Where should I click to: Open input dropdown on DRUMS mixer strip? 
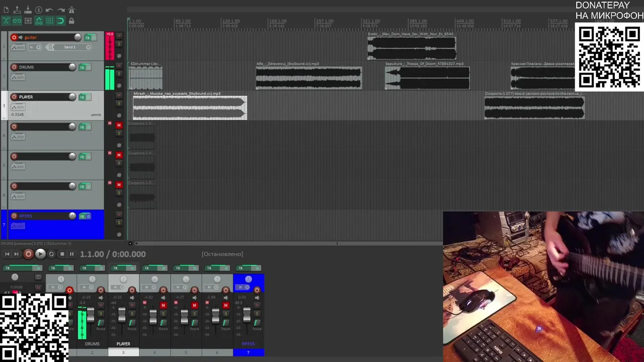click(87, 287)
